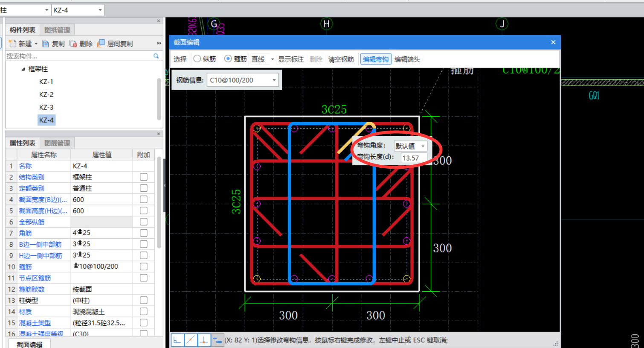
Task: Select the 箍筋 radio button
Action: coord(228,59)
